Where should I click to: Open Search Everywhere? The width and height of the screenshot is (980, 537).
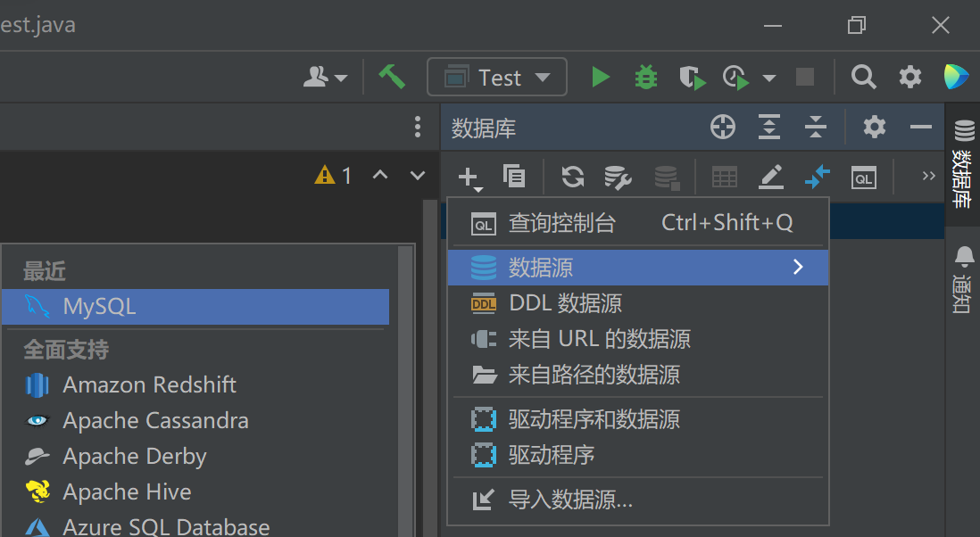pyautogui.click(x=862, y=77)
